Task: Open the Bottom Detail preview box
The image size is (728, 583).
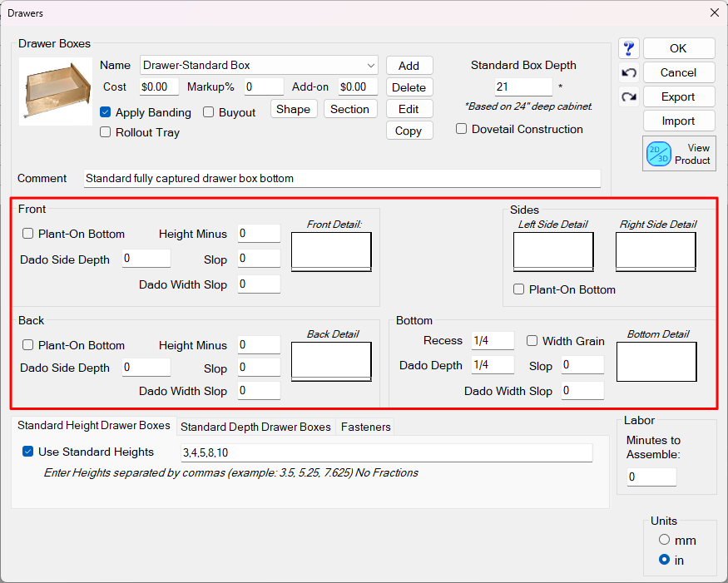Action: [656, 362]
